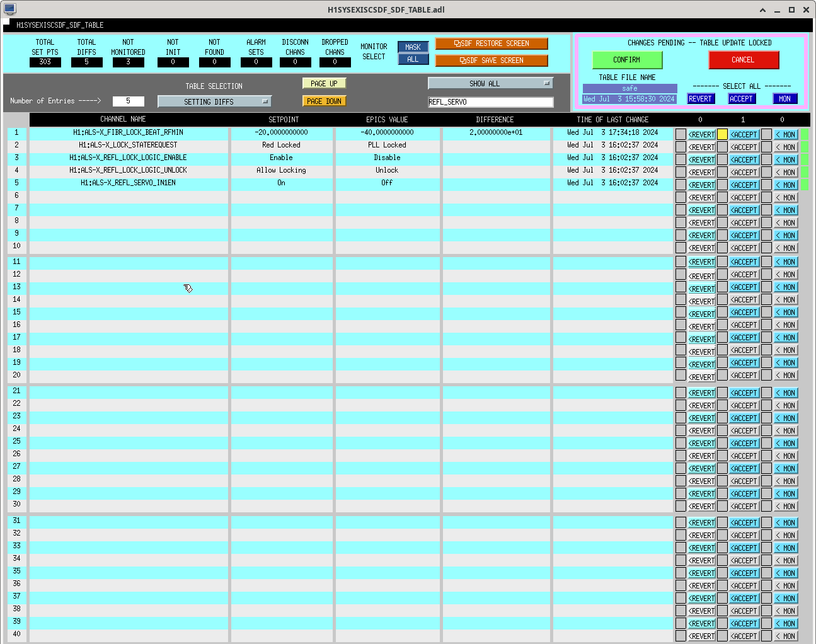Toggle the revert box for row 2
Image resolution: width=816 pixels, height=644 pixels.
click(x=681, y=147)
